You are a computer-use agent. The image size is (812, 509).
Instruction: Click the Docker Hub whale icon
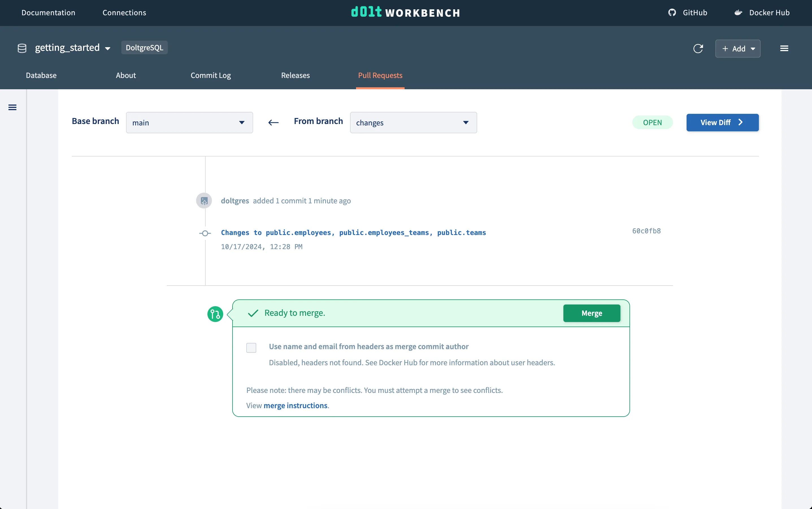point(738,12)
